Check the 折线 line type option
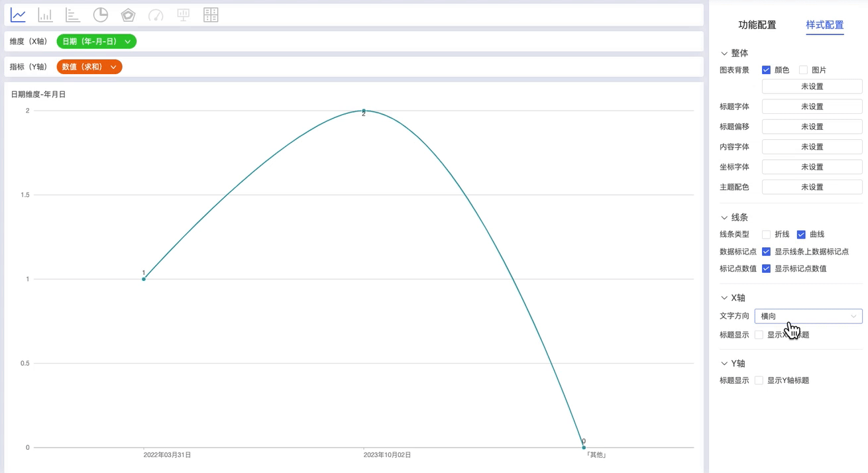This screenshot has width=868, height=473. point(766,235)
